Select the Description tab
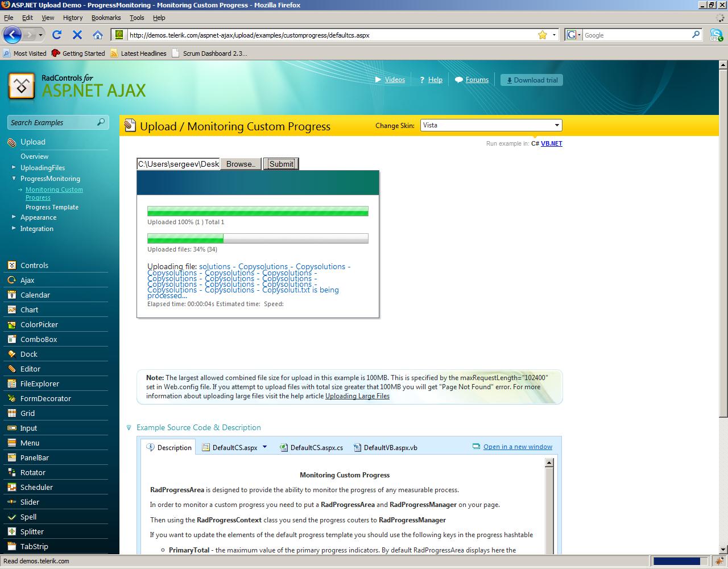This screenshot has width=728, height=569. click(169, 447)
